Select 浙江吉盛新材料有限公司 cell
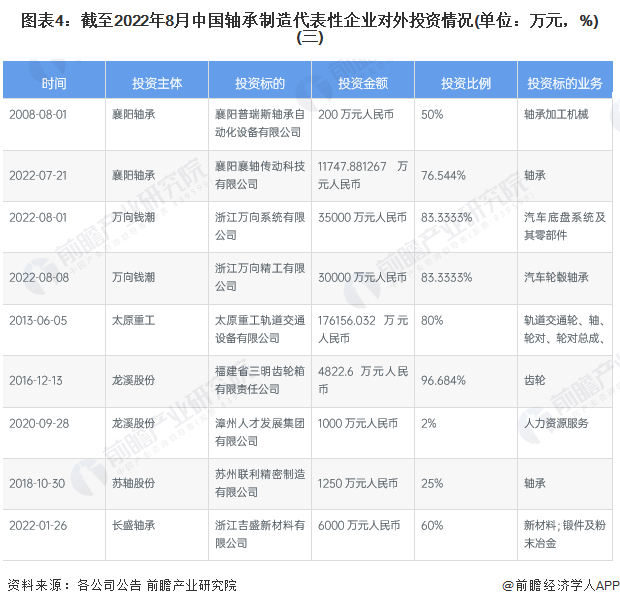620x606 pixels. (260, 534)
